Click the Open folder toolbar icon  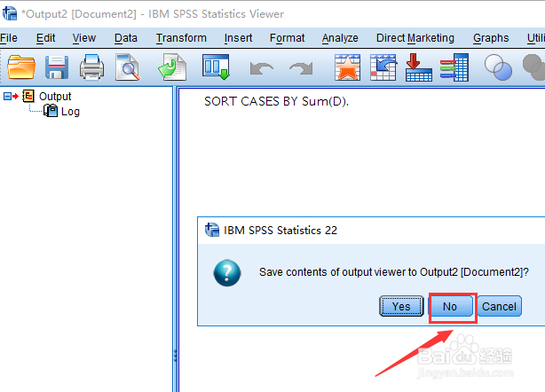click(x=21, y=67)
